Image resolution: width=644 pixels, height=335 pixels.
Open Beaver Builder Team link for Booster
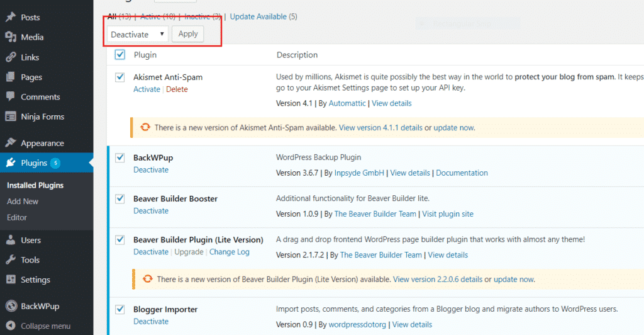coord(375,214)
